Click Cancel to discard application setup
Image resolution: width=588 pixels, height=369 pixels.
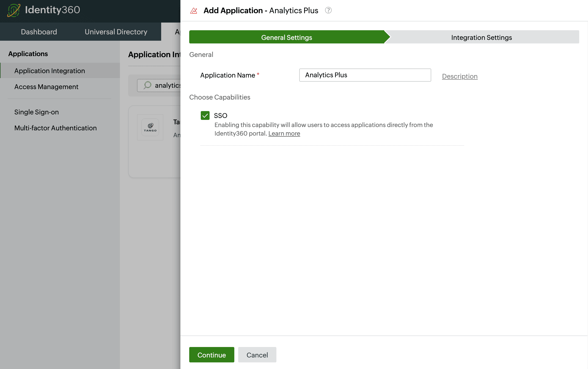(256, 355)
